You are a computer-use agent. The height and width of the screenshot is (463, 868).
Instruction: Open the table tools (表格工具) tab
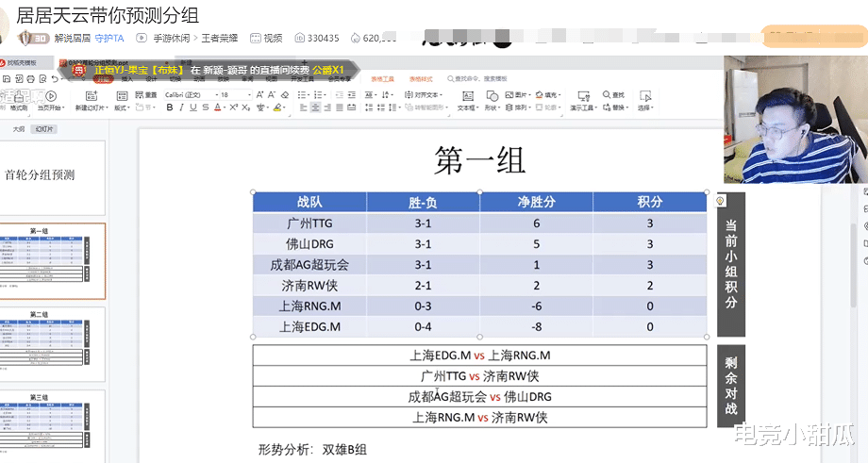[382, 79]
